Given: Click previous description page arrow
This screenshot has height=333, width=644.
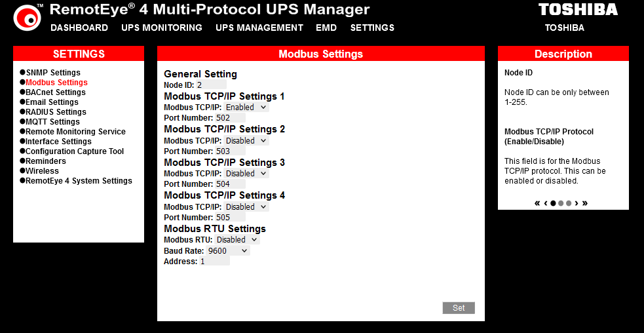Looking at the screenshot, I should tap(546, 203).
